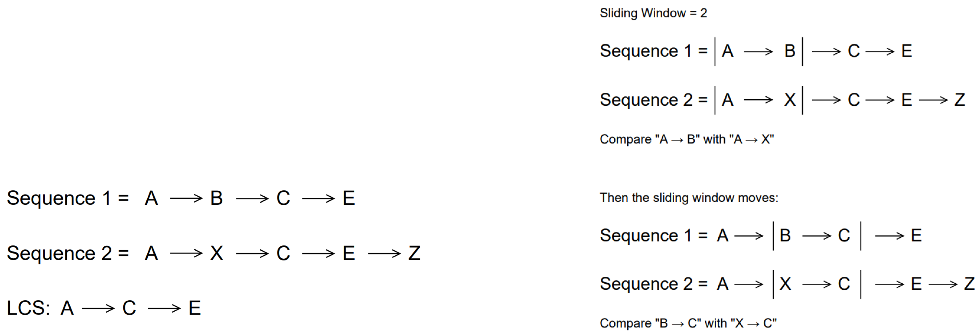Click "Then the sliding window moves:" text
This screenshot has height=334, width=980.
point(689,198)
